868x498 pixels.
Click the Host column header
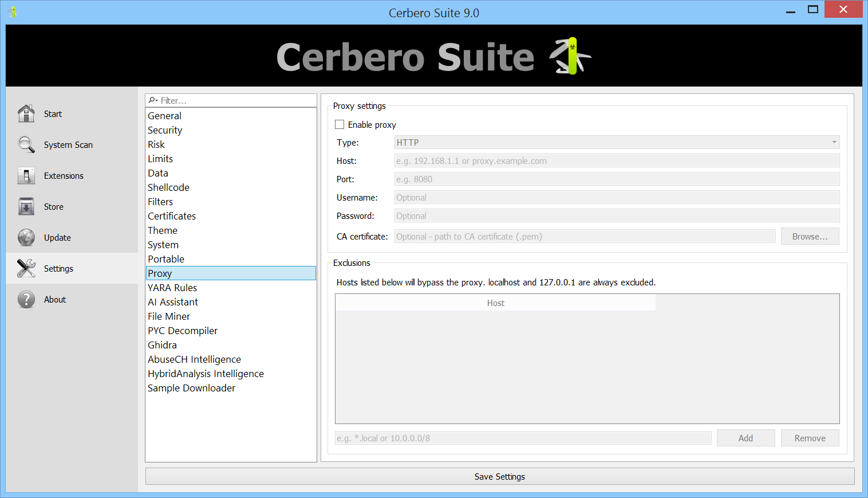click(x=496, y=303)
